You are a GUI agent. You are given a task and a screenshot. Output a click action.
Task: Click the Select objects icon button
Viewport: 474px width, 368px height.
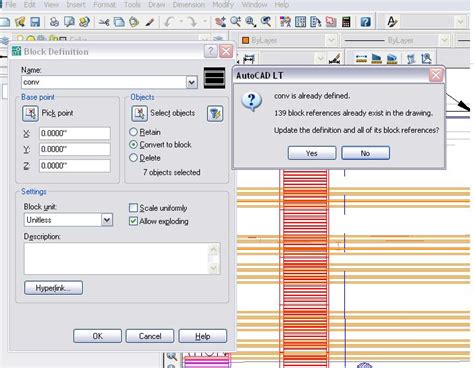click(x=139, y=113)
